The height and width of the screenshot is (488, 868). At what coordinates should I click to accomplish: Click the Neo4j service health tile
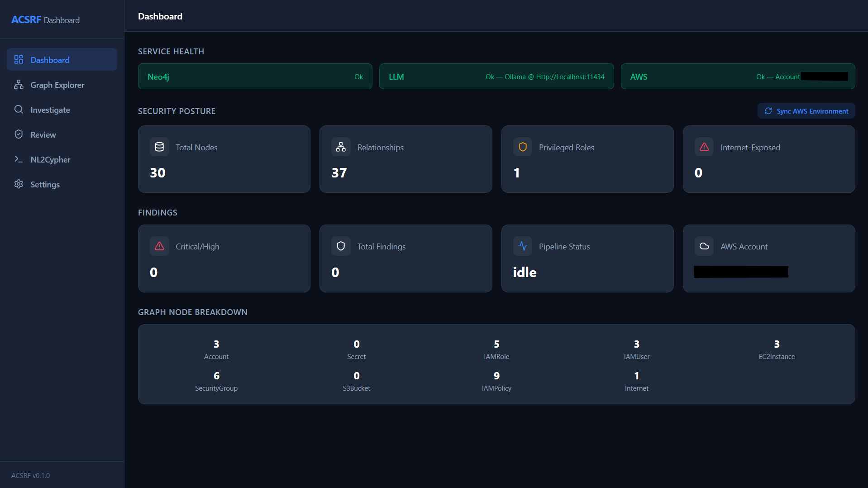click(x=255, y=77)
